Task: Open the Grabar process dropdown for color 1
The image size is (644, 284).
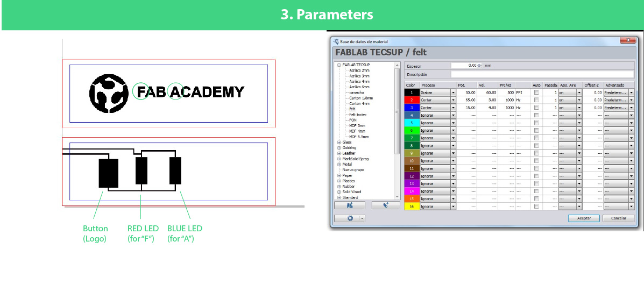Action: pyautogui.click(x=453, y=93)
